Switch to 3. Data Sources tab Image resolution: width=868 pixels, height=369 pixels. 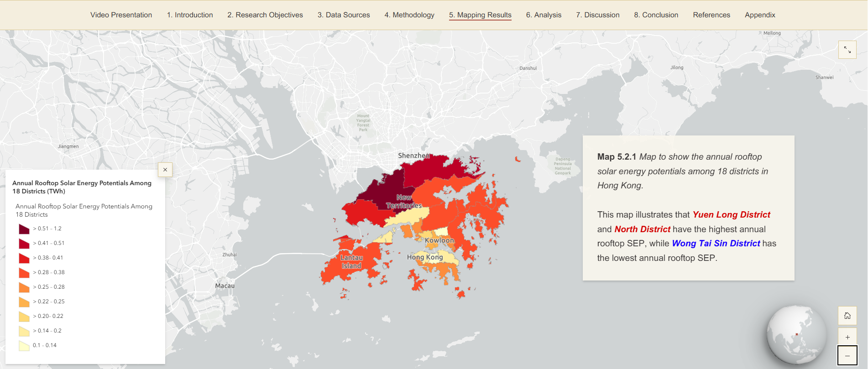[344, 15]
